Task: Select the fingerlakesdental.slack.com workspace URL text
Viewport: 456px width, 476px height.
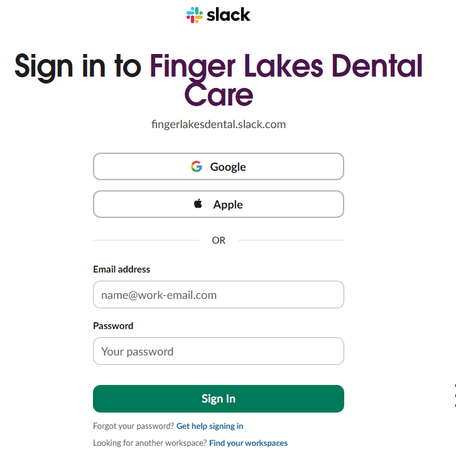Action: point(219,124)
